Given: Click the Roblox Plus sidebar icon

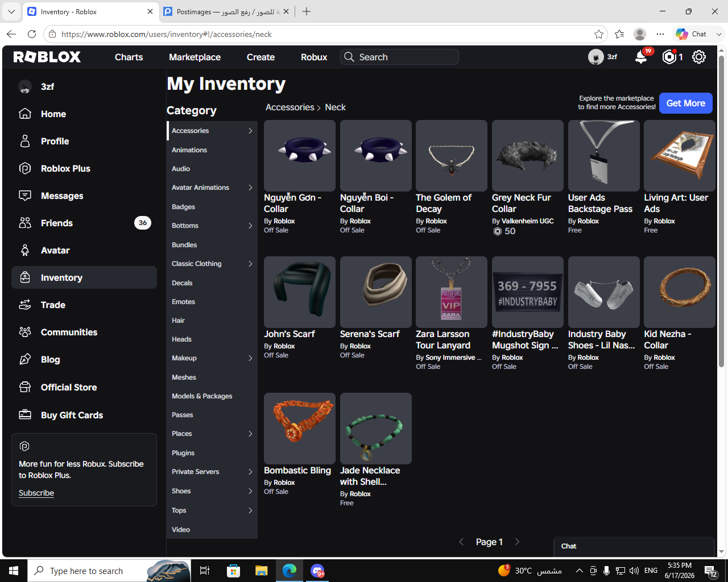Looking at the screenshot, I should (x=25, y=168).
